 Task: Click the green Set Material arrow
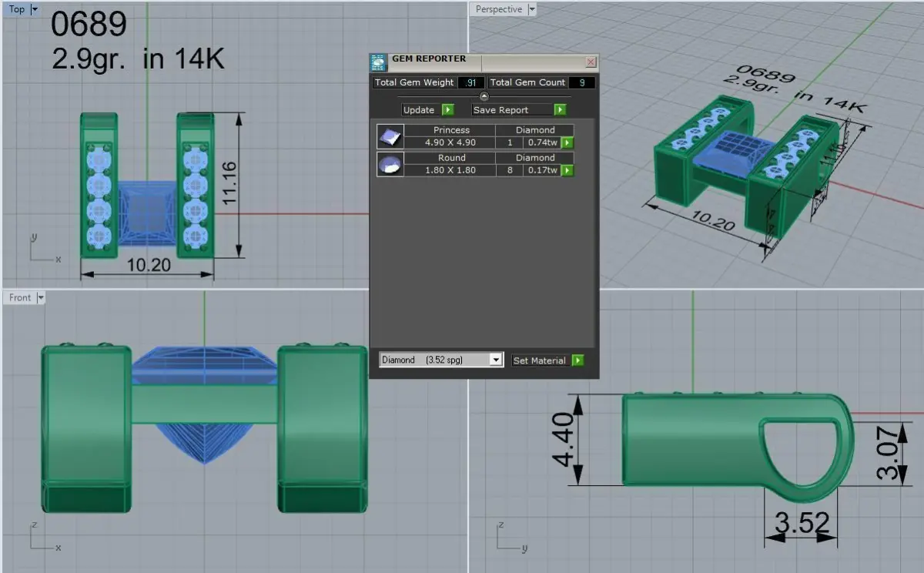[x=578, y=360]
